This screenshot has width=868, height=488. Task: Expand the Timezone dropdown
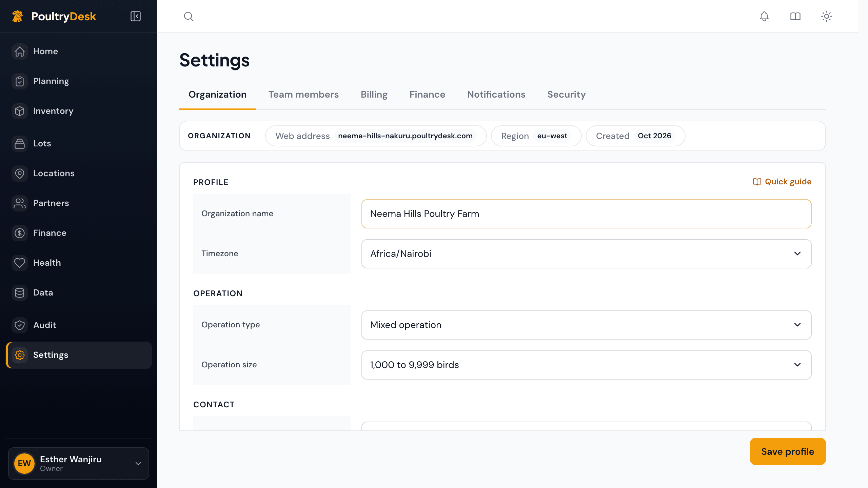coord(586,254)
